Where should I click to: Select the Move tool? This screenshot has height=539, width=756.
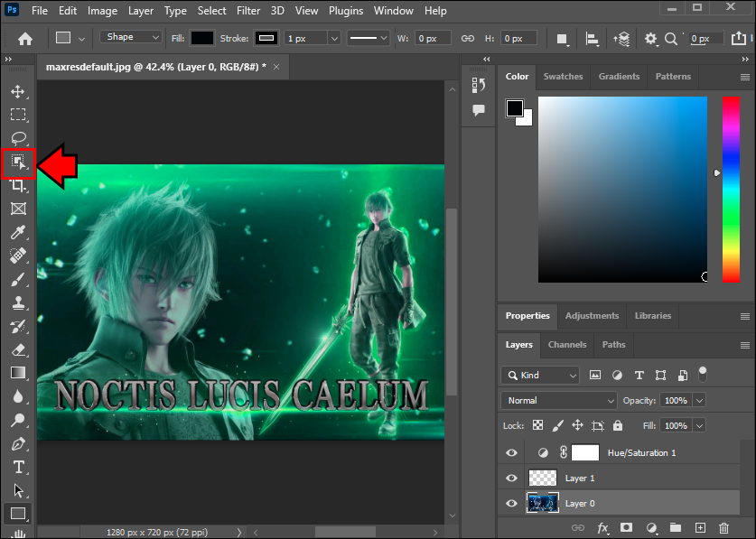pos(17,91)
